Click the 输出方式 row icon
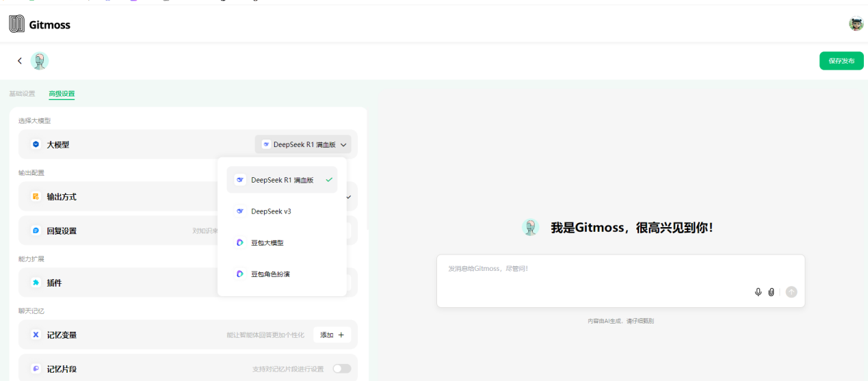The height and width of the screenshot is (381, 868). click(x=36, y=196)
